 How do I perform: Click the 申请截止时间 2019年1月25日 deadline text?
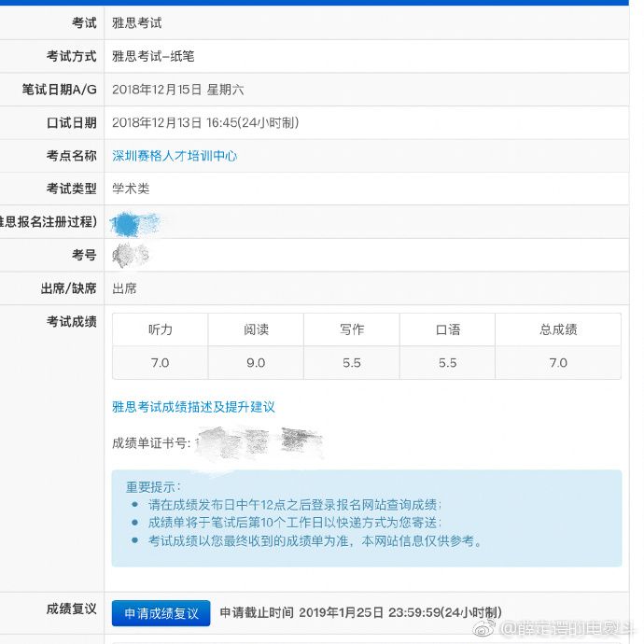point(360,612)
